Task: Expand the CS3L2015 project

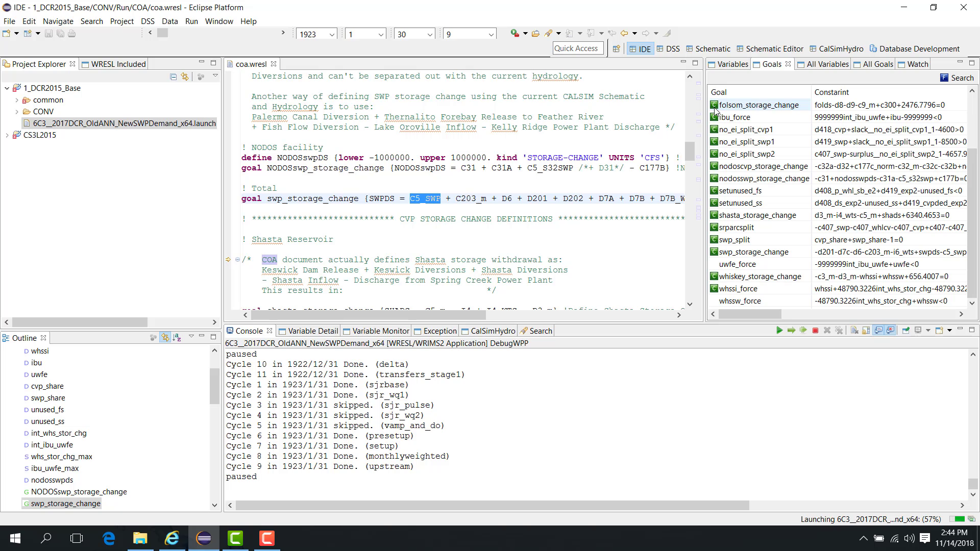Action: pyautogui.click(x=7, y=135)
